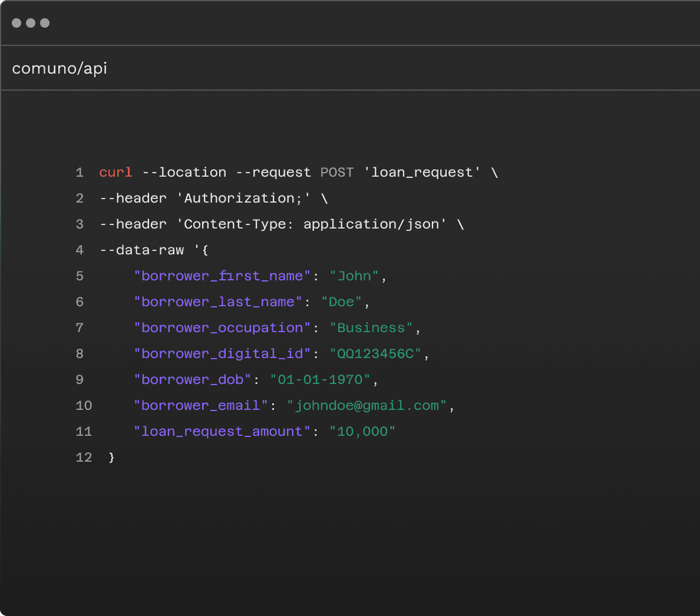Click line number 12 in the gutter
Image resolution: width=700 pixels, height=616 pixels.
84,458
